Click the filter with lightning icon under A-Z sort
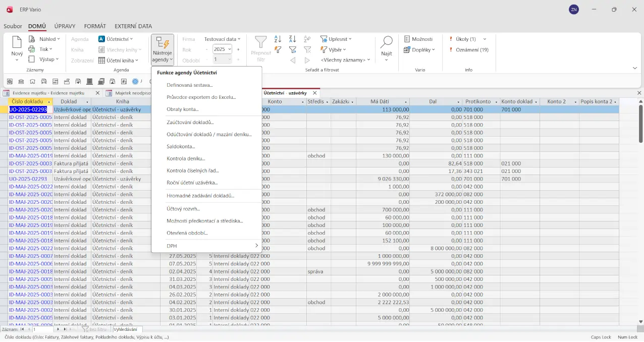This screenshot has height=342, width=644. coord(278,49)
